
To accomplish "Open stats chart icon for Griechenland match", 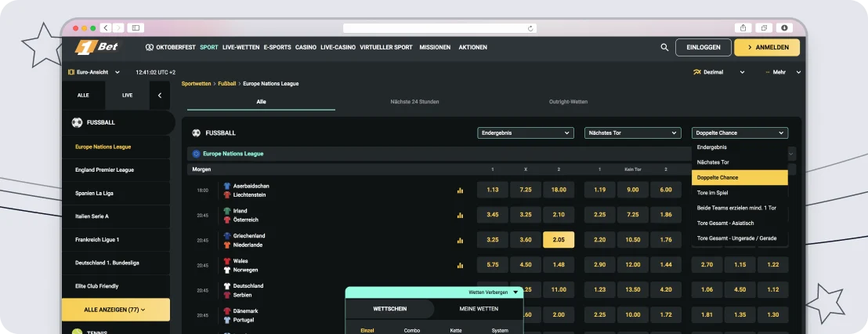I will tap(460, 241).
